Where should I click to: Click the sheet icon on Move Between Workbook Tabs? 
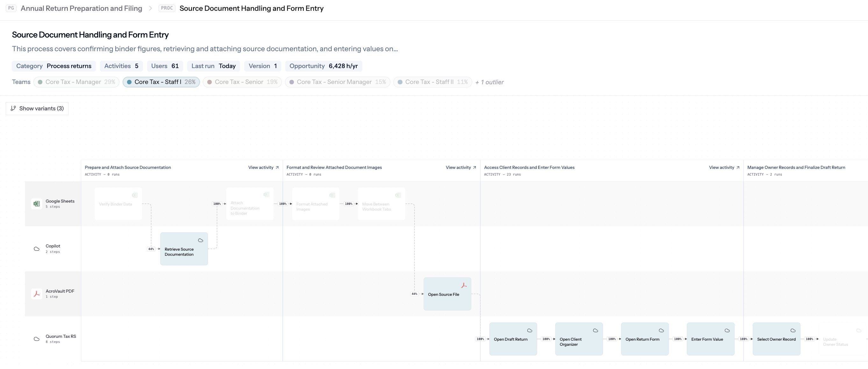tap(398, 195)
